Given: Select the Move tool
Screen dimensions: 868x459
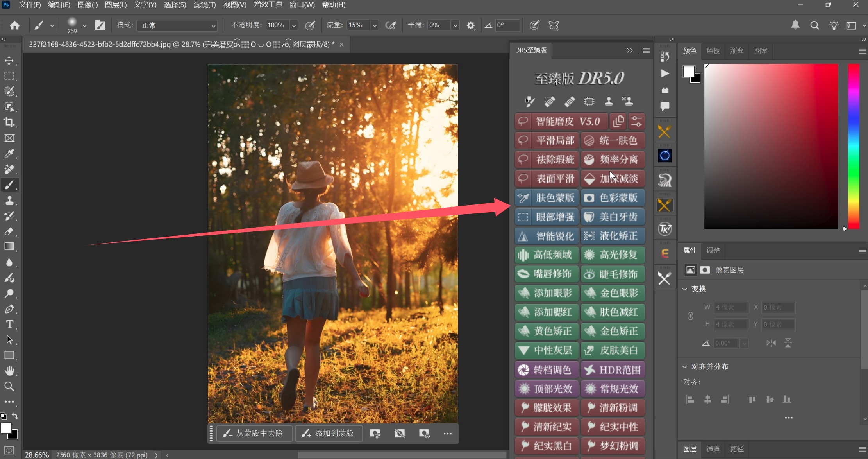Looking at the screenshot, I should pos(9,61).
